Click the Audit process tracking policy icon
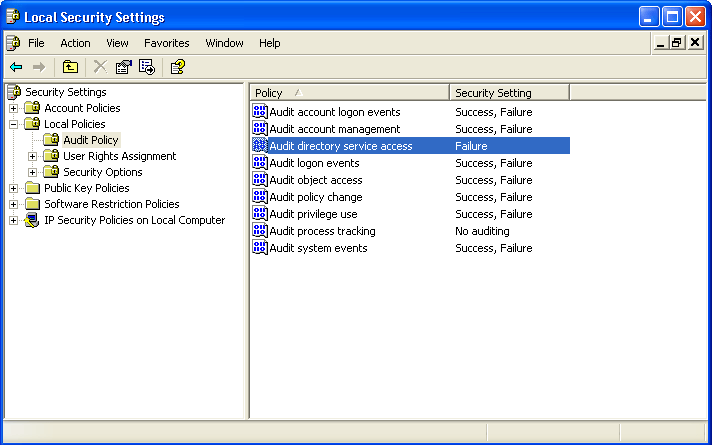The height and width of the screenshot is (445, 712). point(260,231)
